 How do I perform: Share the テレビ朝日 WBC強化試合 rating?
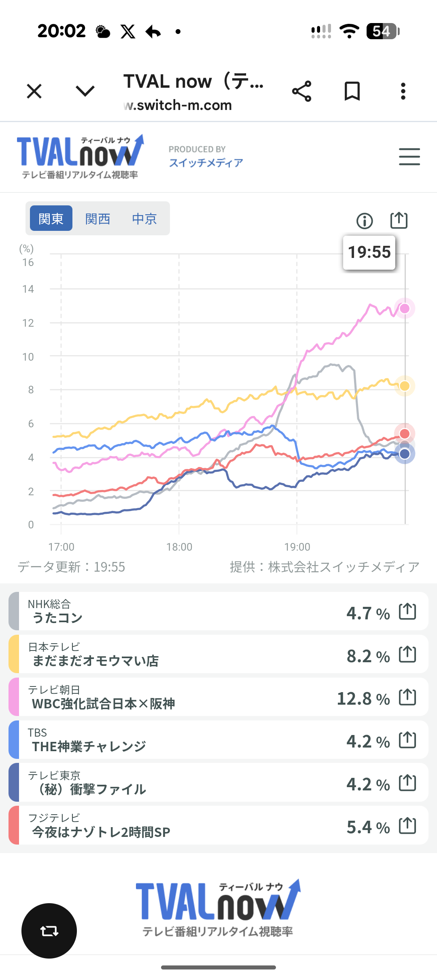point(407,697)
